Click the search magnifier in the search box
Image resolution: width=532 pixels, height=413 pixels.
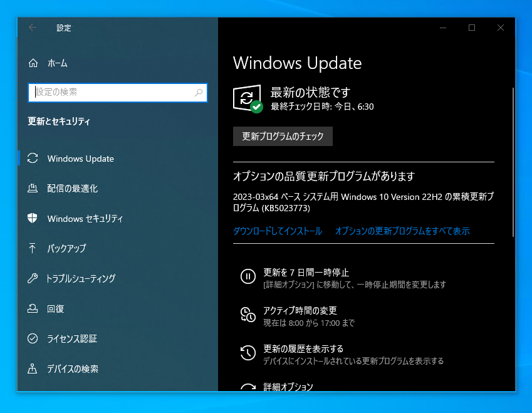click(x=200, y=93)
